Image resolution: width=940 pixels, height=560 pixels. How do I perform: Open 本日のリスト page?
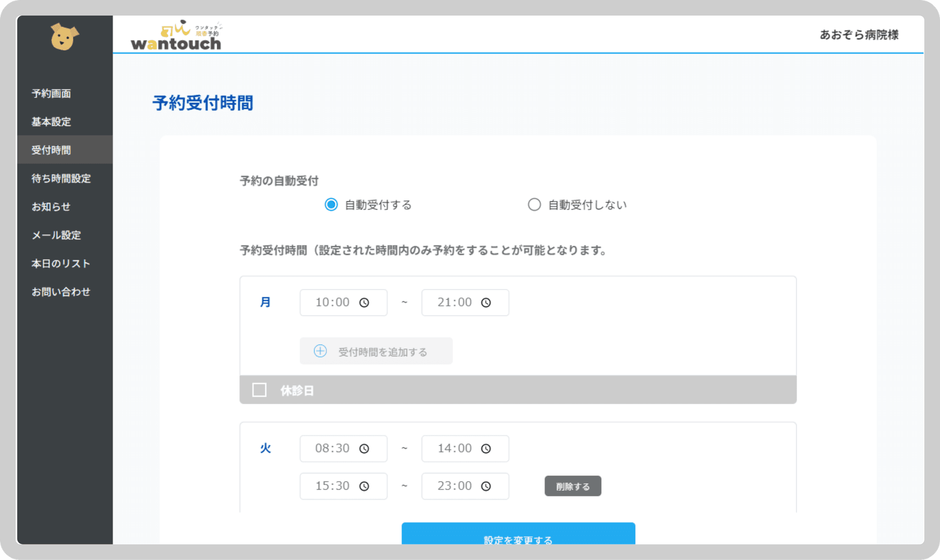coord(60,263)
